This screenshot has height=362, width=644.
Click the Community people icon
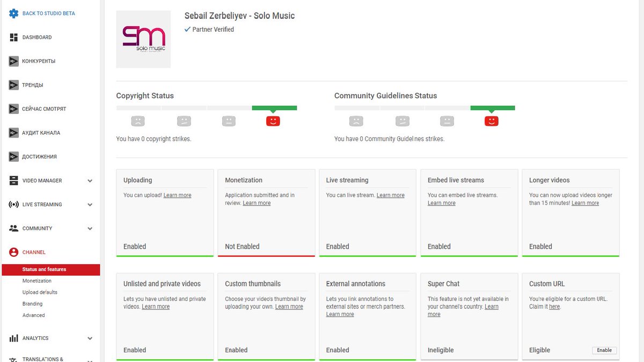pyautogui.click(x=13, y=228)
